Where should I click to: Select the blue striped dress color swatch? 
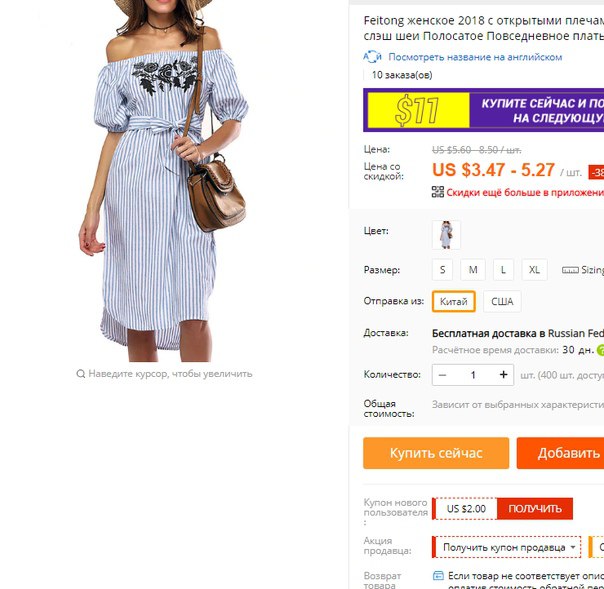[446, 235]
